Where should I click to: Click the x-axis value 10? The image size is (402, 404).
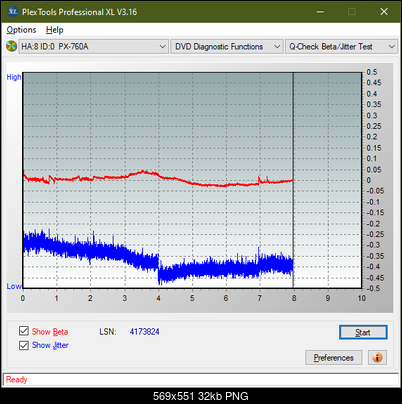(362, 298)
